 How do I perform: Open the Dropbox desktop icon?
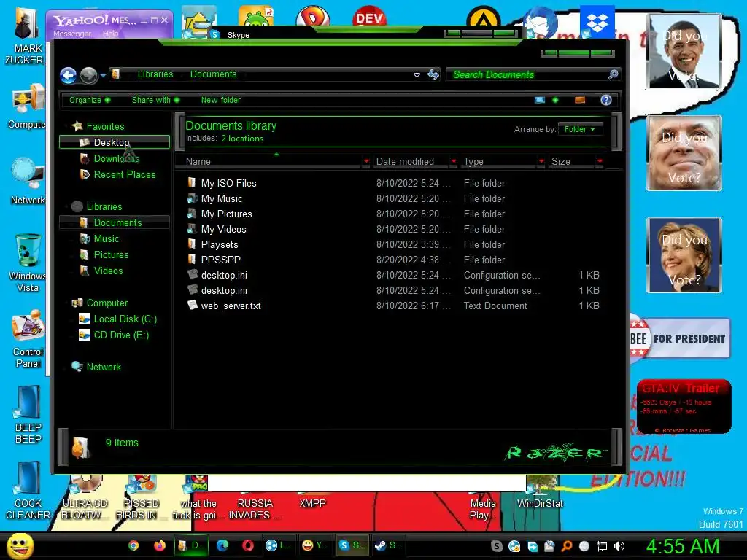597,21
